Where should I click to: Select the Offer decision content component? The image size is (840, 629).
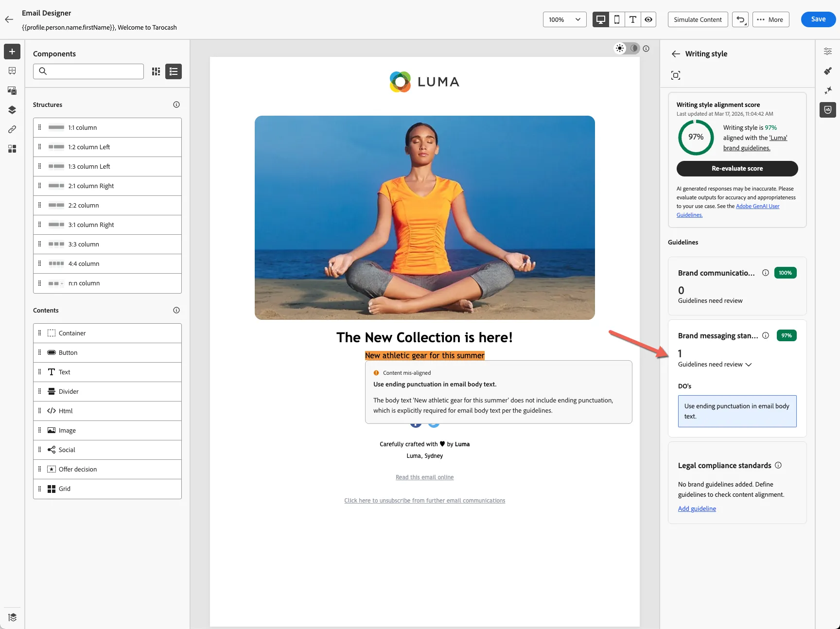[107, 469]
